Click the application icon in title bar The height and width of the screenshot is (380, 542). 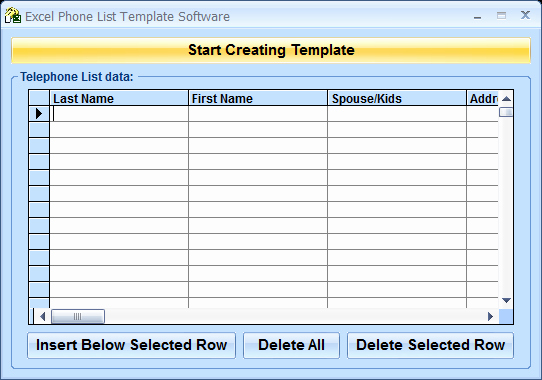click(x=13, y=16)
